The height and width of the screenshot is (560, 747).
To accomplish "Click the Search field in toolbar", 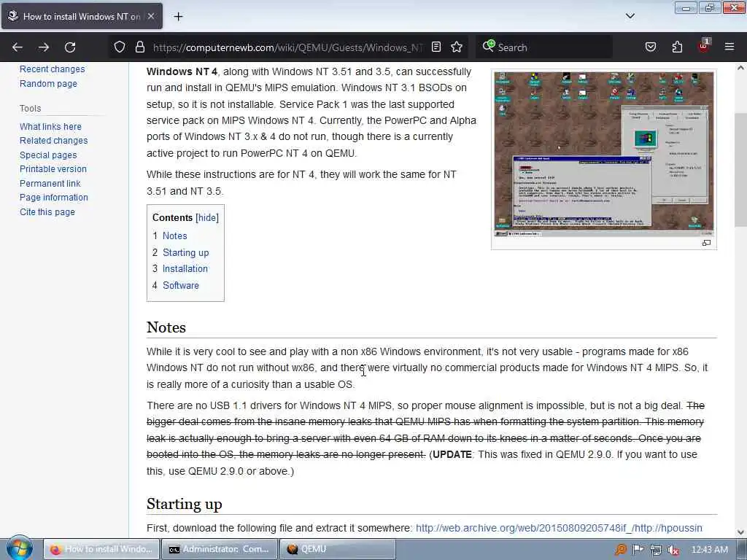I will coord(543,47).
